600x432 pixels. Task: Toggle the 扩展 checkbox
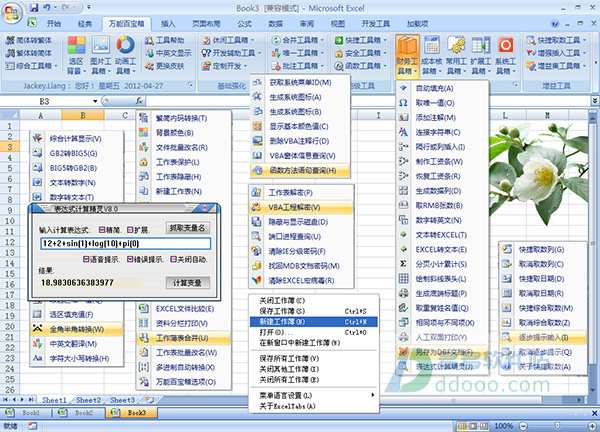tap(130, 230)
